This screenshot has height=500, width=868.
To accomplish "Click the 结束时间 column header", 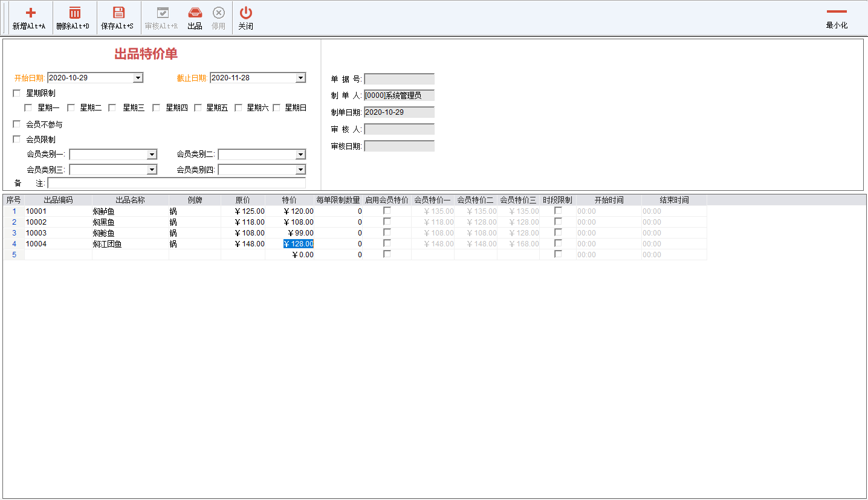I will (674, 200).
